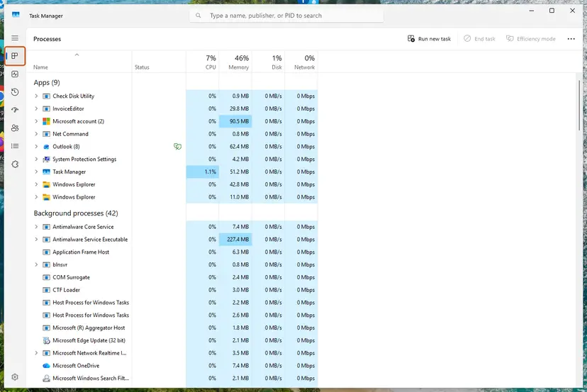Open the Startup apps sidebar icon

tap(15, 110)
